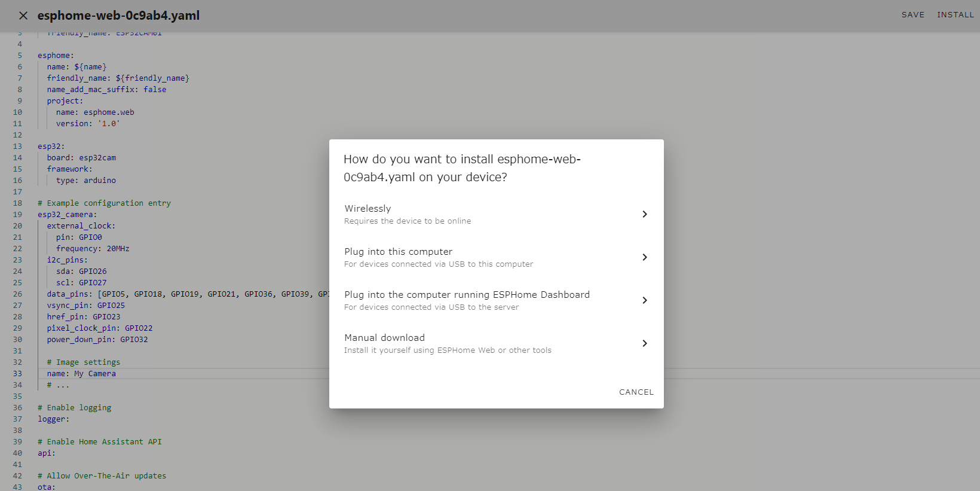Click the "version: '1.0'" line
Screen dimensions: 980x491
[x=88, y=124]
